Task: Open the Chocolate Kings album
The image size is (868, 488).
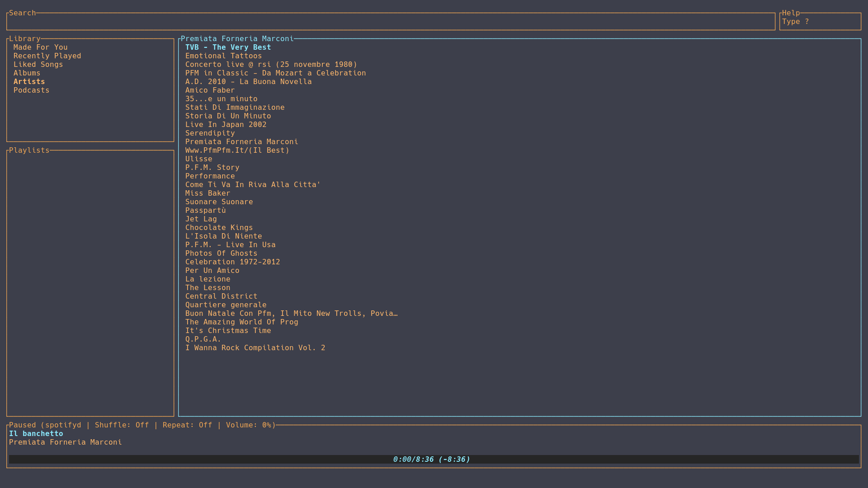Action: point(219,228)
